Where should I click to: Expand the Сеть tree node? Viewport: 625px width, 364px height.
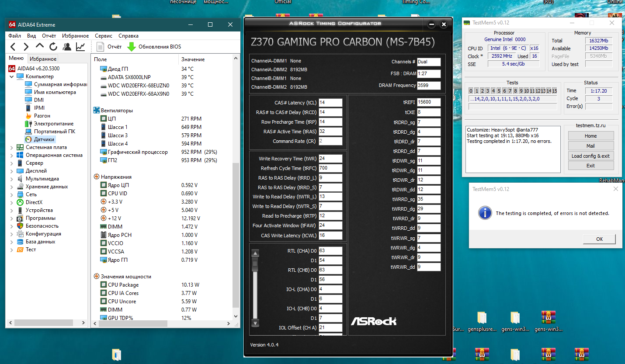[x=12, y=194]
